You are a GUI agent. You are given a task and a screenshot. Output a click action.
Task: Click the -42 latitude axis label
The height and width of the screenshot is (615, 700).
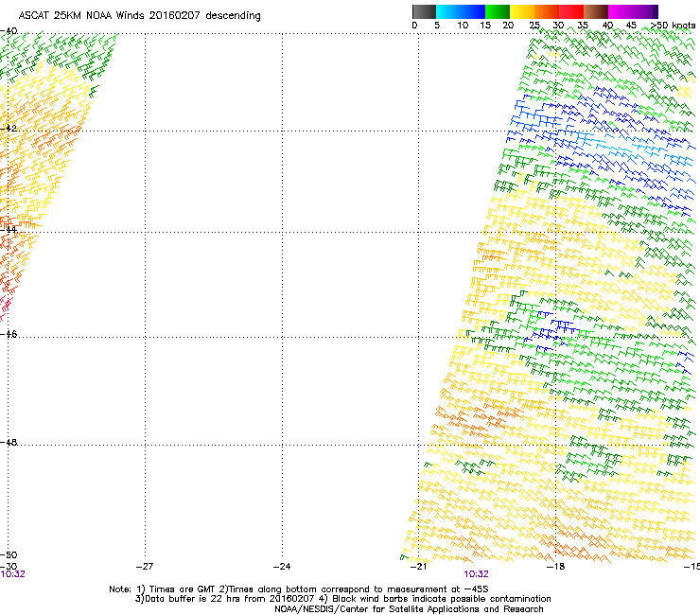click(9, 128)
